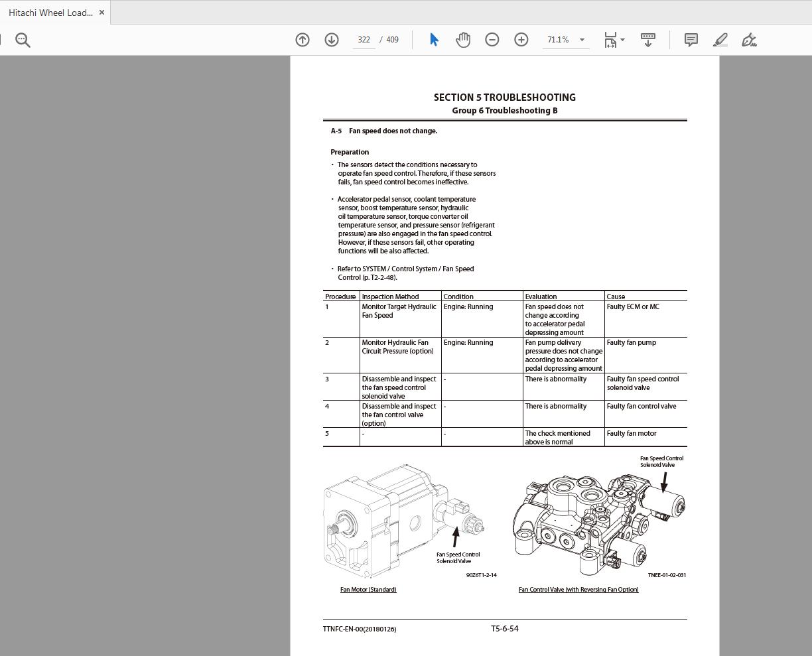Zoom out of the document
This screenshot has height=656, width=812.
coord(492,40)
